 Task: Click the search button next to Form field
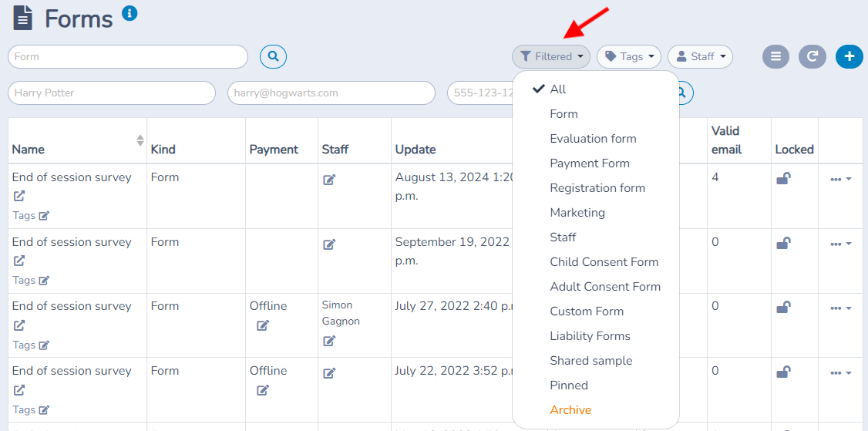(273, 56)
